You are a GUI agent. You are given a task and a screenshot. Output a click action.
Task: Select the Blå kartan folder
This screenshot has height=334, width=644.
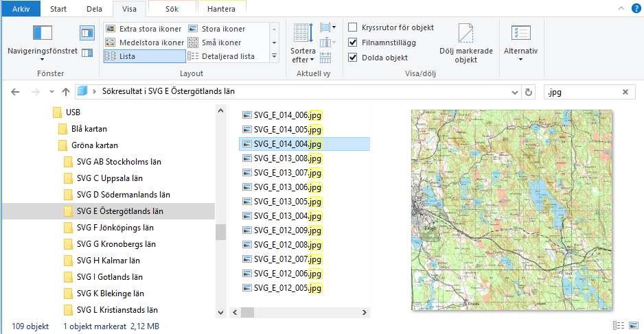point(83,129)
